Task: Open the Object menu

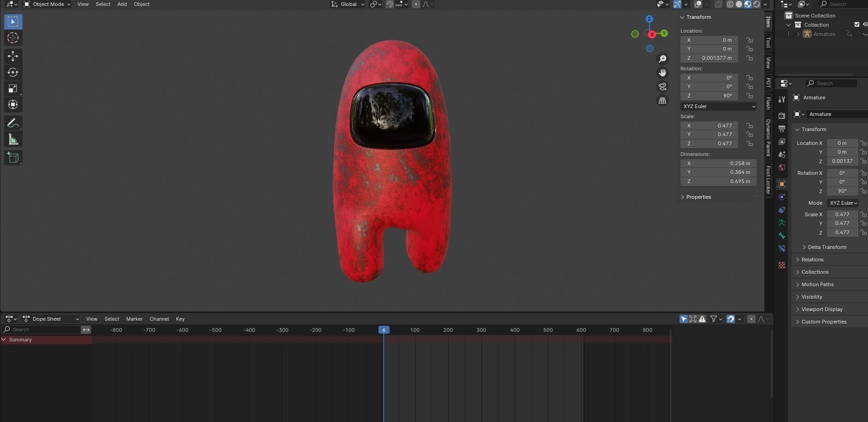Action: (141, 4)
